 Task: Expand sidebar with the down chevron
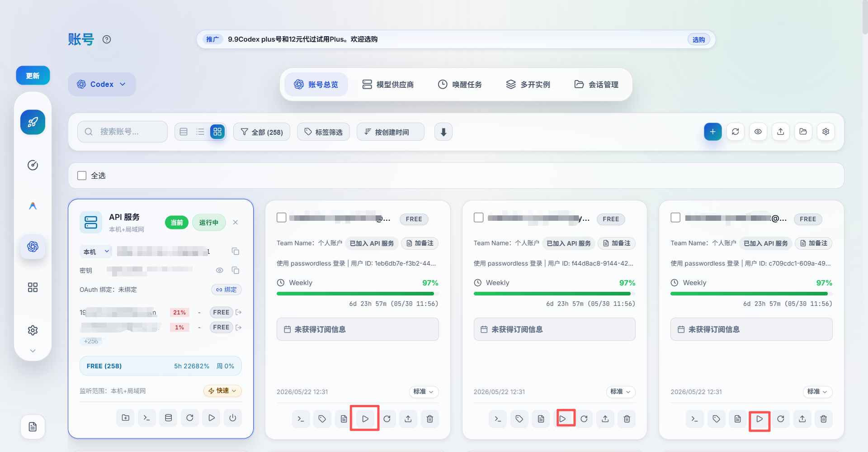tap(33, 351)
